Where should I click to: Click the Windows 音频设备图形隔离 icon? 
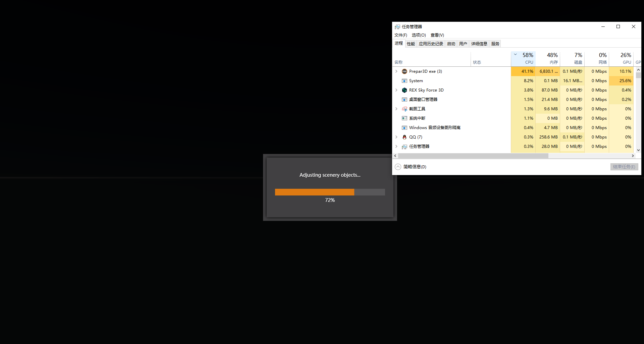[x=405, y=128]
